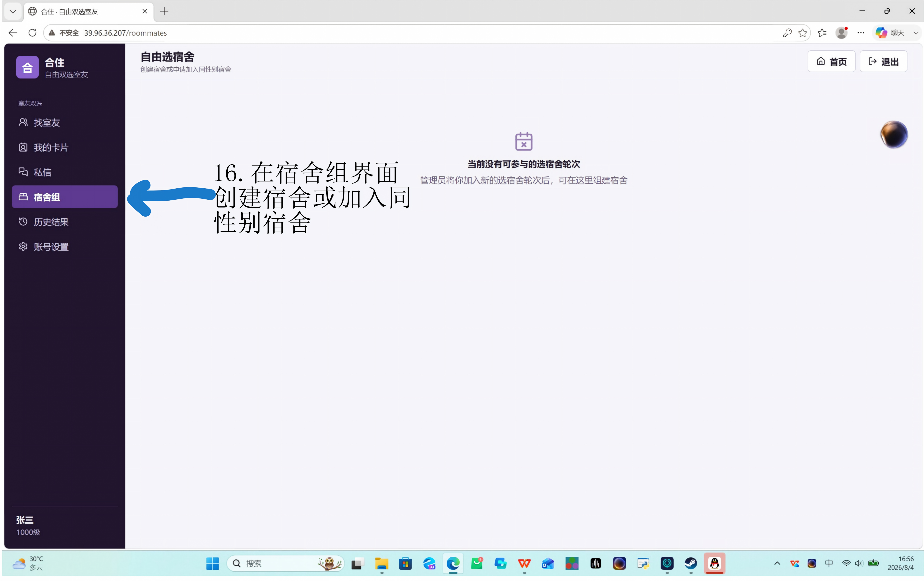Add page to favorites with star icon
This screenshot has width=924, height=581.
(802, 33)
